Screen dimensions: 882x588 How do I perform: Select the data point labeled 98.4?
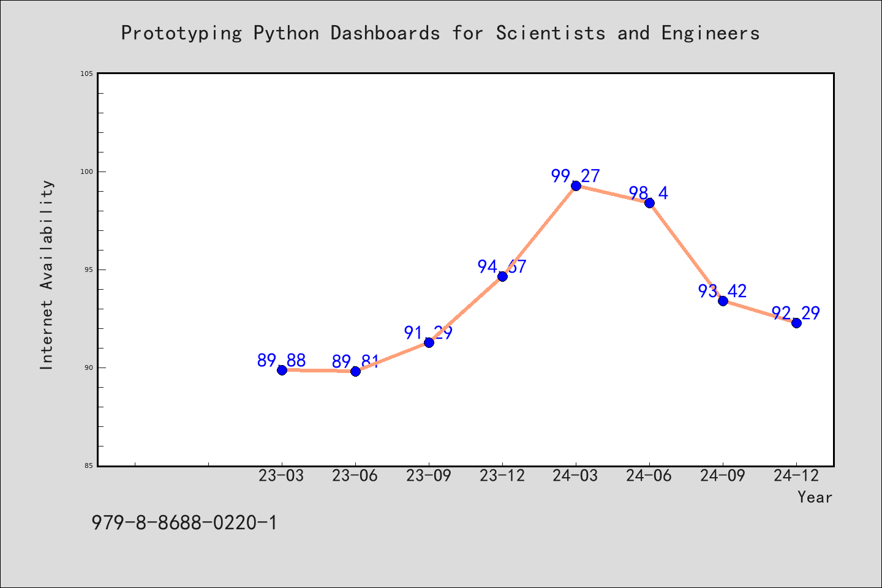click(x=649, y=203)
